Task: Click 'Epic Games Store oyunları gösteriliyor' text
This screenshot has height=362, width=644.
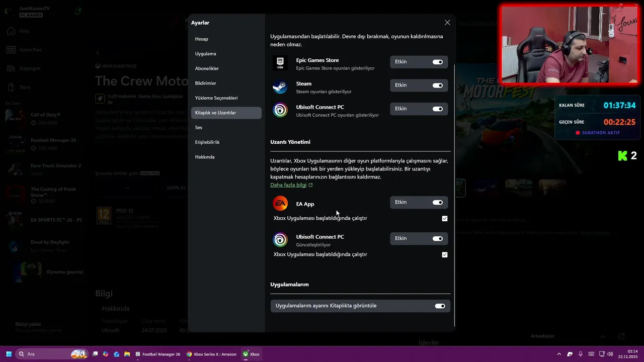Action: 335,68
